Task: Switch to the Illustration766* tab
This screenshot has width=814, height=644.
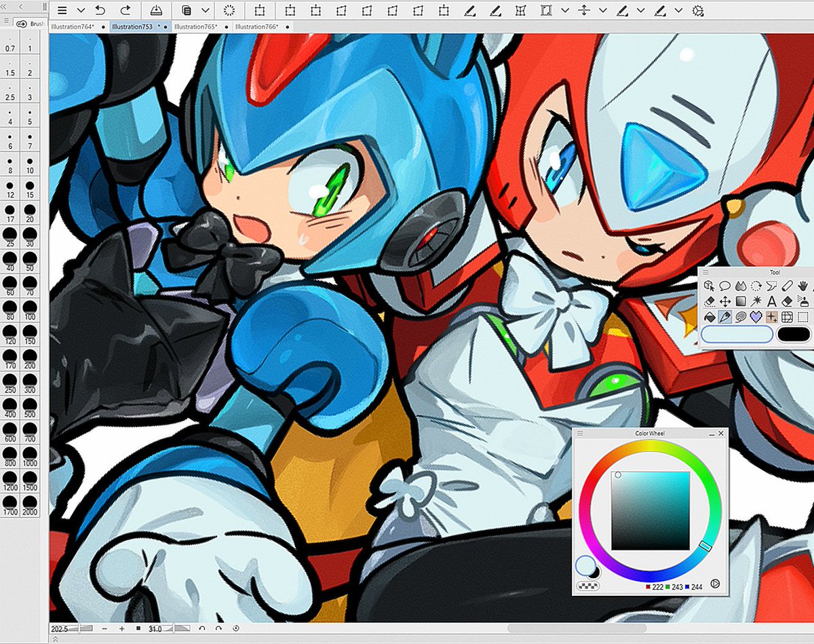Action: (262, 26)
